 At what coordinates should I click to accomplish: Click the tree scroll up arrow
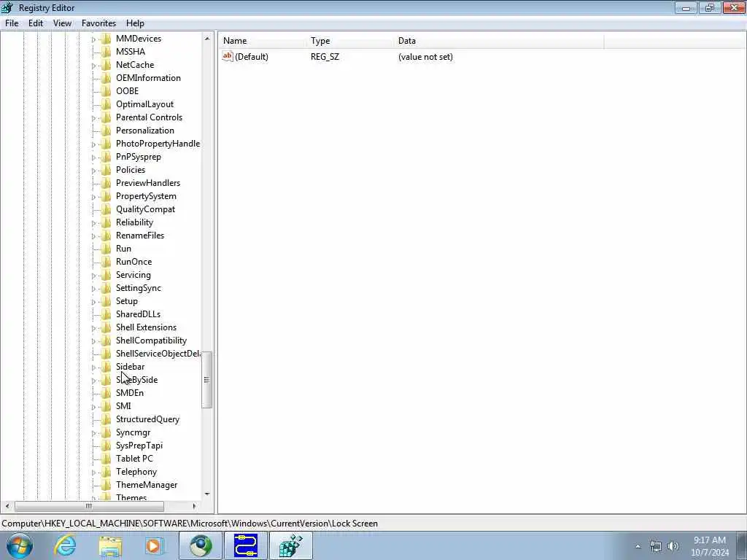click(206, 39)
